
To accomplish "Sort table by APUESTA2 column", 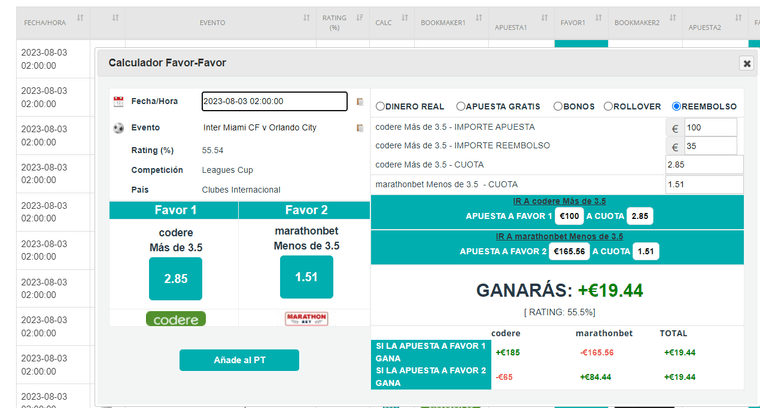I will pyautogui.click(x=738, y=18).
